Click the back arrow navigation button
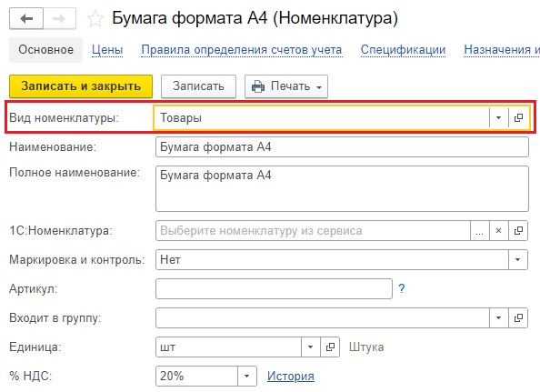This screenshot has width=540, height=392. pos(26,18)
